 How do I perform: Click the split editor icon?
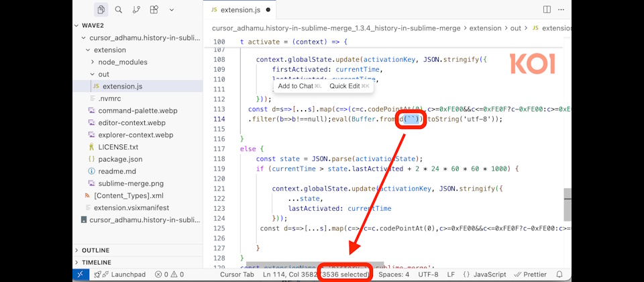(x=547, y=10)
